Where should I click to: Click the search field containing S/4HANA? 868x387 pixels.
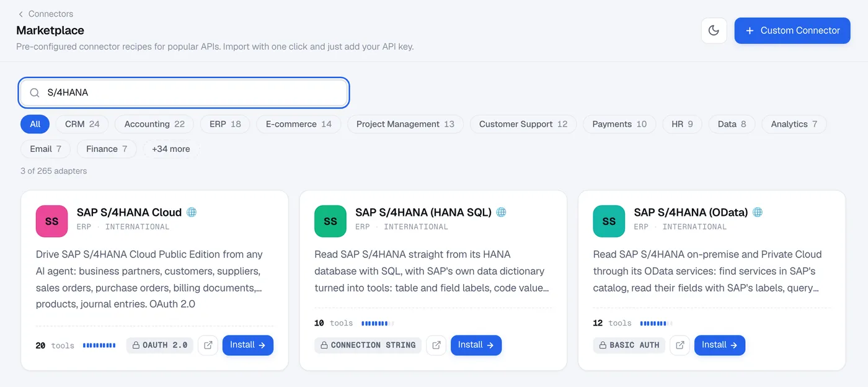tap(184, 92)
